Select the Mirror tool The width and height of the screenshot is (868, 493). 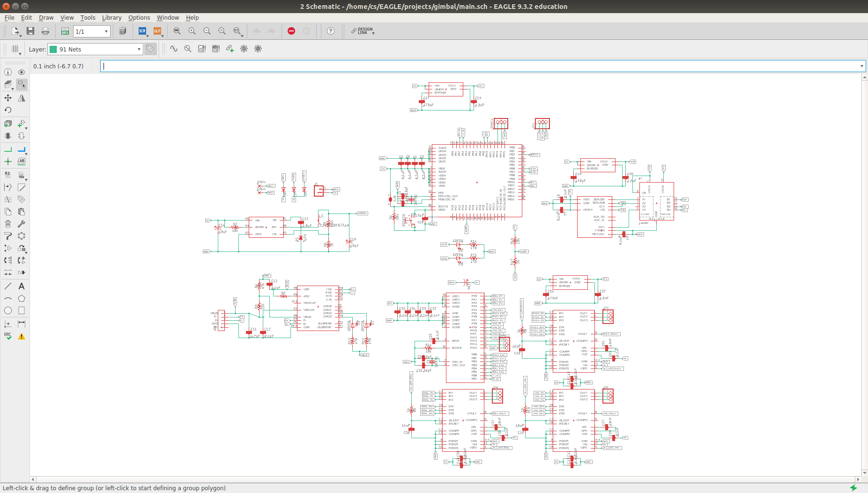tap(22, 98)
